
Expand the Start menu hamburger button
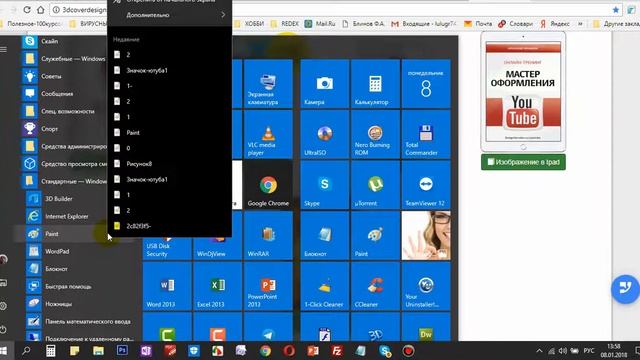pyautogui.click(x=4, y=49)
